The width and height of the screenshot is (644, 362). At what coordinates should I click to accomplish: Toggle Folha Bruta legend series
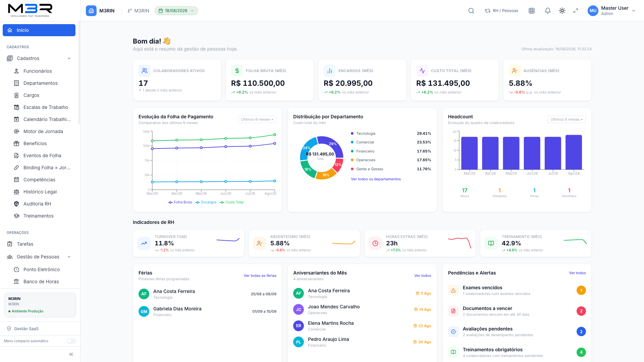pos(180,202)
